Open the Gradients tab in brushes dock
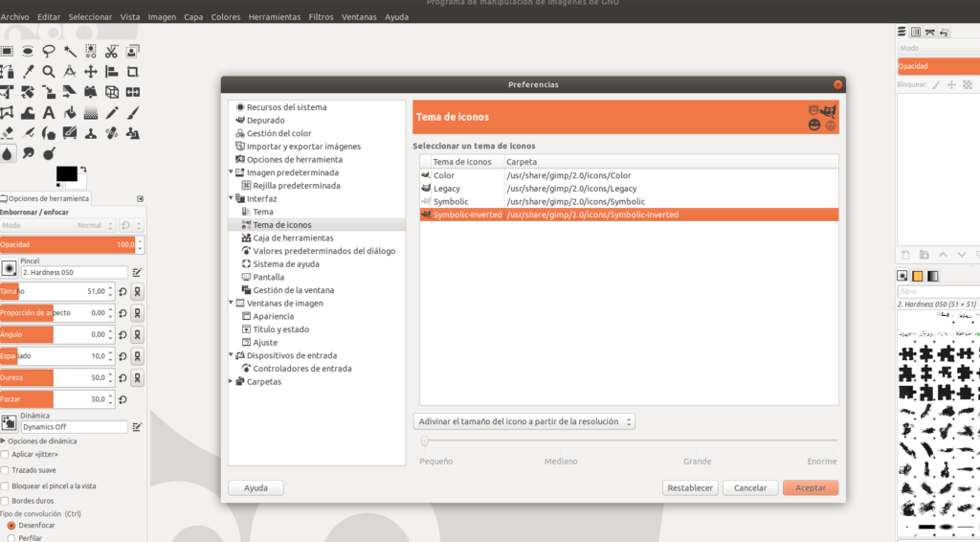 pyautogui.click(x=932, y=276)
